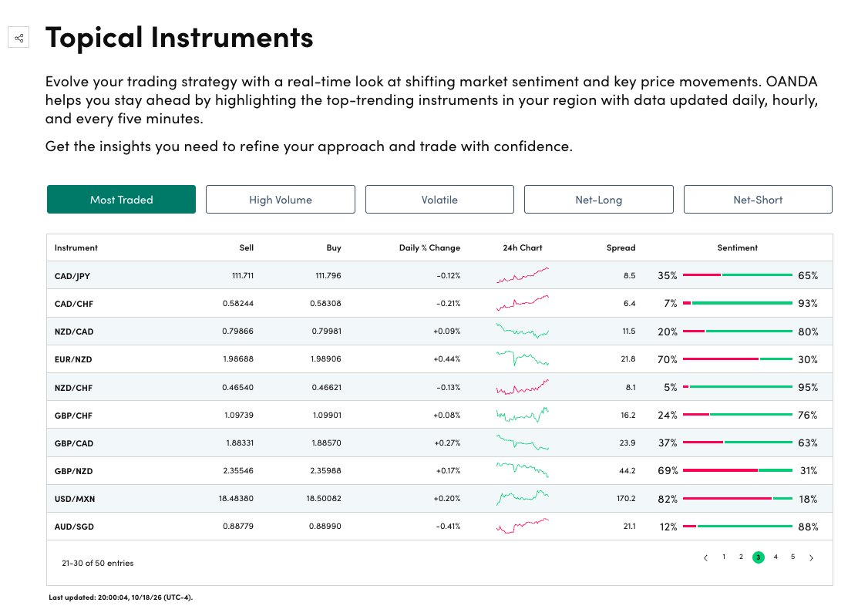858x616 pixels.
Task: View the AUD/SGD 24h sparkline chart
Action: 523,526
